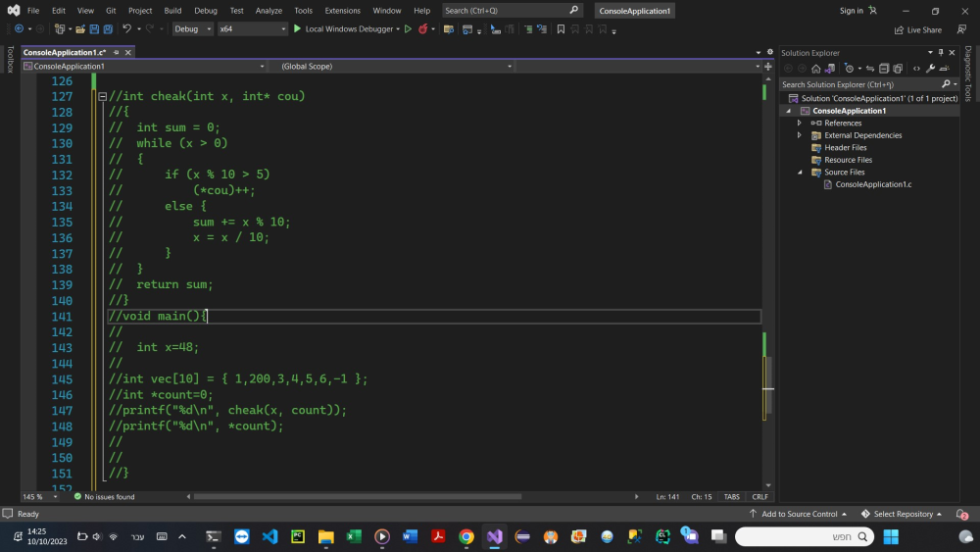The width and height of the screenshot is (980, 552).
Task: Click the Save file toolbar icon
Action: pyautogui.click(x=94, y=29)
